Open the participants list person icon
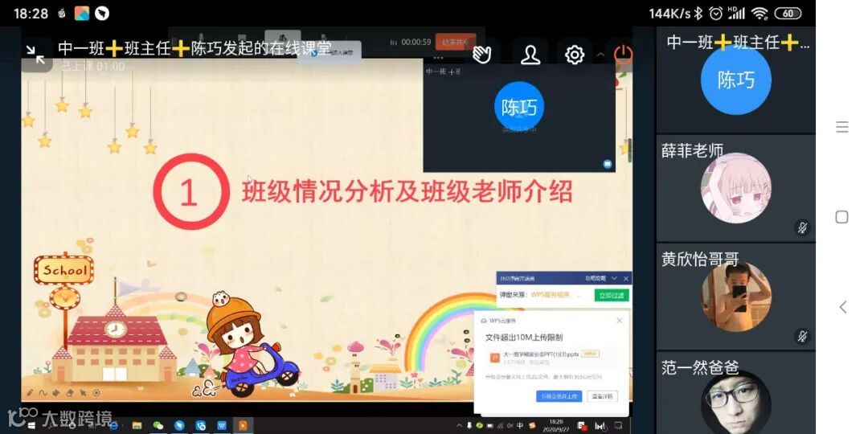868x434 pixels. pos(530,55)
